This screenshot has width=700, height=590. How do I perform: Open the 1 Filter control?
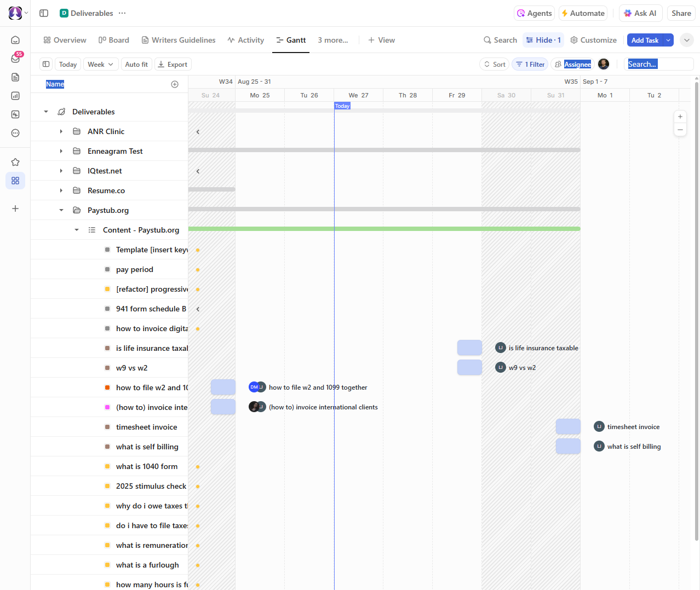pyautogui.click(x=529, y=64)
